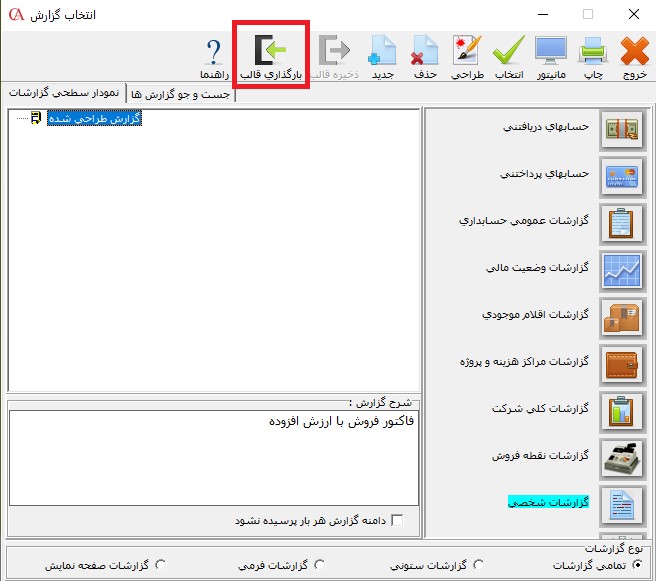The height and width of the screenshot is (581, 656).
Task: Choose the 'گزارشات فرمی' radio button
Action: click(x=319, y=565)
